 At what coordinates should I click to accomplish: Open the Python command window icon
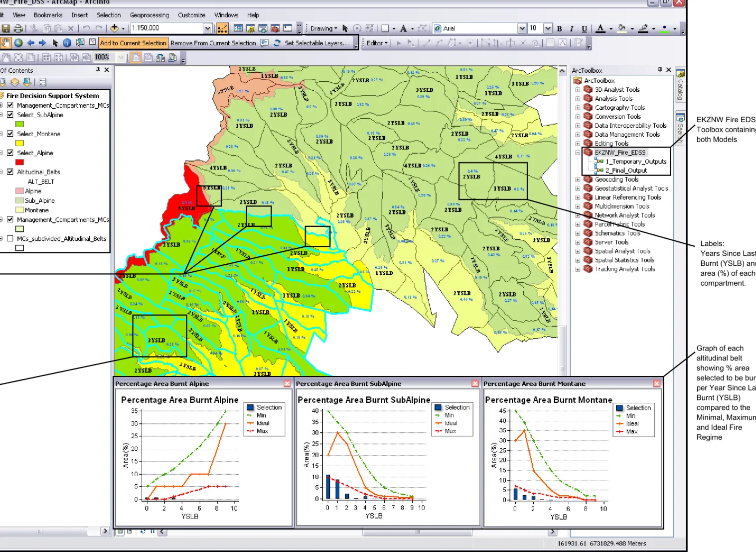click(288, 28)
